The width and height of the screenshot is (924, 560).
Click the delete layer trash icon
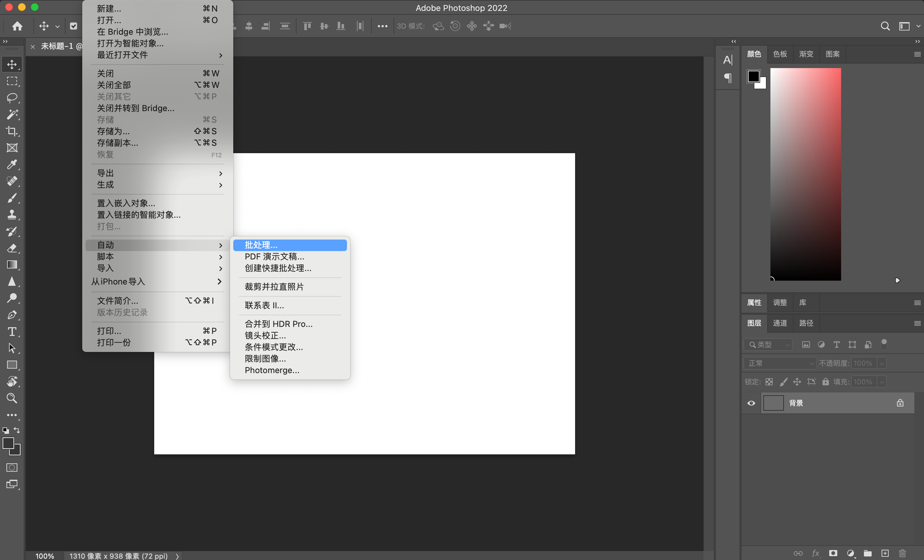902,553
